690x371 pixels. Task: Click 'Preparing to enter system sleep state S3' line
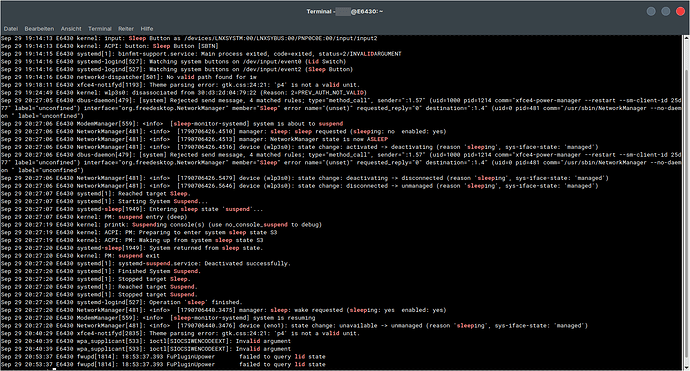pyautogui.click(x=139, y=232)
